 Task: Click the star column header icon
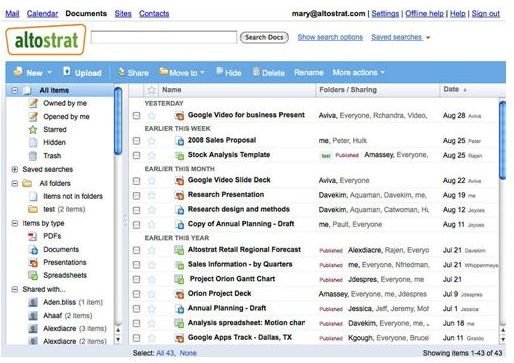coord(152,90)
